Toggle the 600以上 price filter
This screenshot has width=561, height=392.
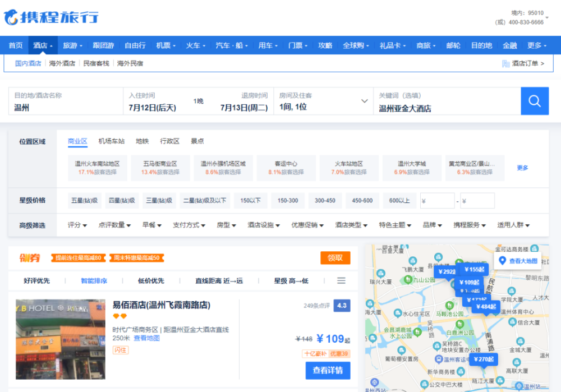pyautogui.click(x=399, y=201)
